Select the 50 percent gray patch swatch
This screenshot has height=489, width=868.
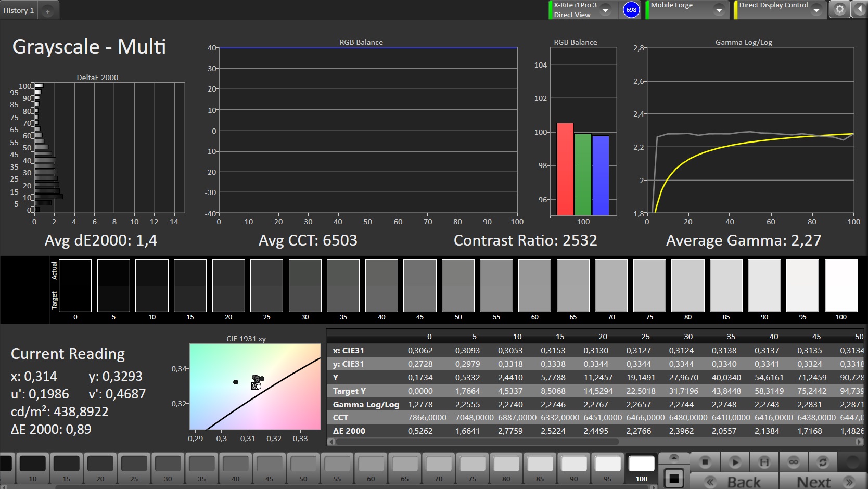[303, 468]
